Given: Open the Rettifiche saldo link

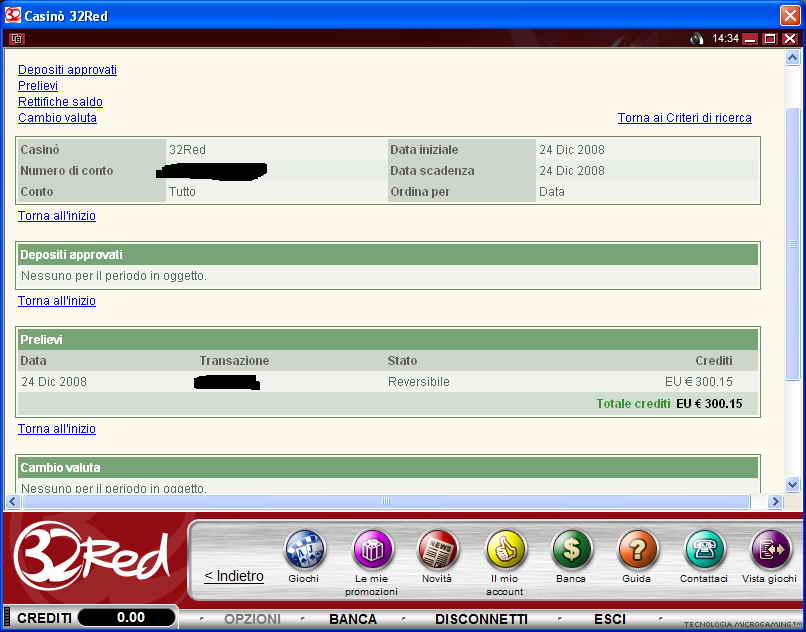Looking at the screenshot, I should [x=60, y=102].
